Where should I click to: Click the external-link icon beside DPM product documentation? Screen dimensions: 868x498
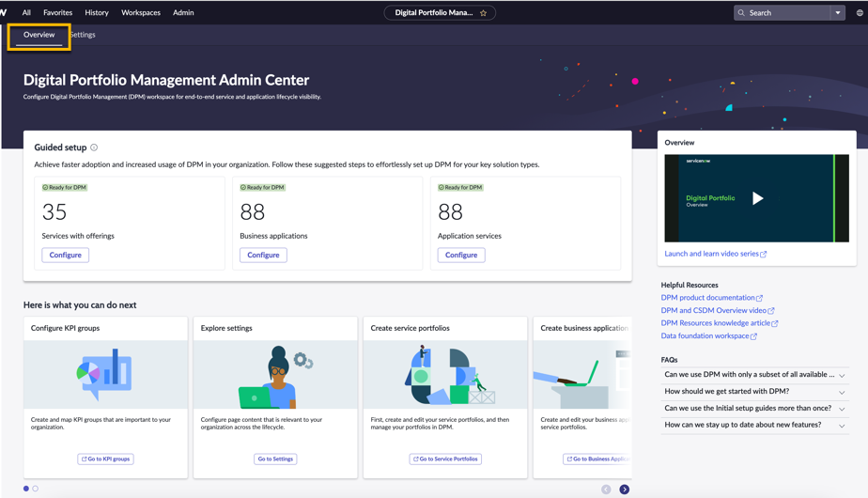pos(759,298)
